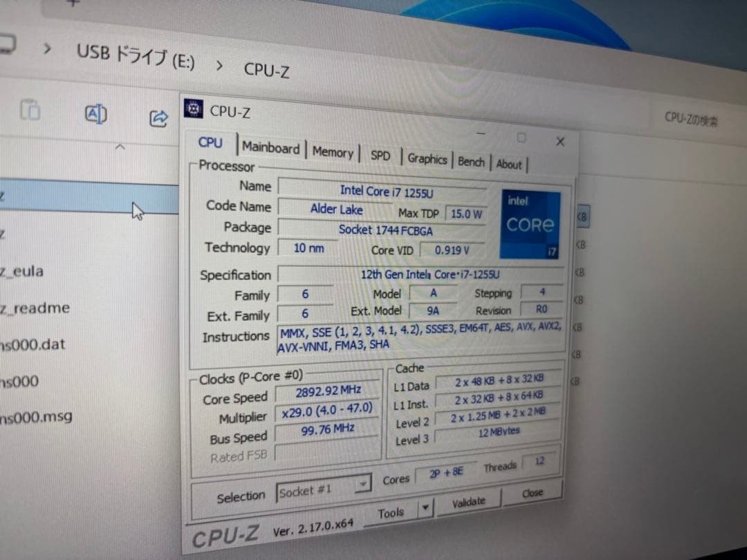The image size is (747, 560).
Task: Open the Memory tab
Action: [333, 152]
